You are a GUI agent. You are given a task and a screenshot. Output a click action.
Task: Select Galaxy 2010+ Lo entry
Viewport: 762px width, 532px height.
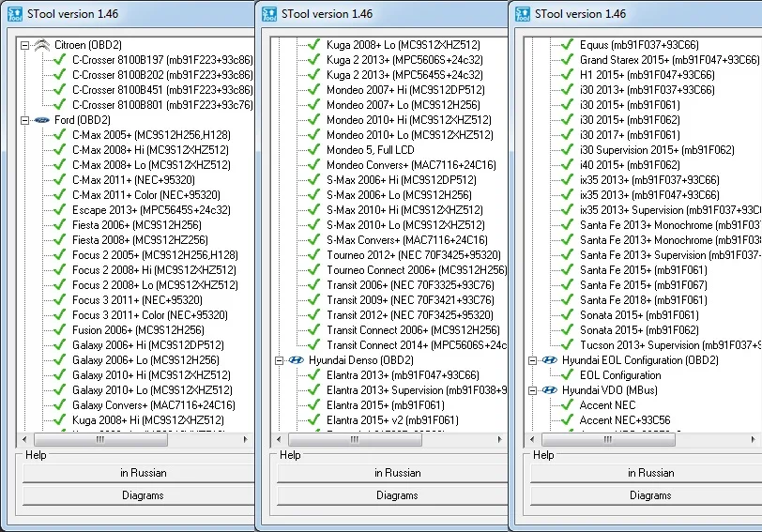(x=152, y=390)
